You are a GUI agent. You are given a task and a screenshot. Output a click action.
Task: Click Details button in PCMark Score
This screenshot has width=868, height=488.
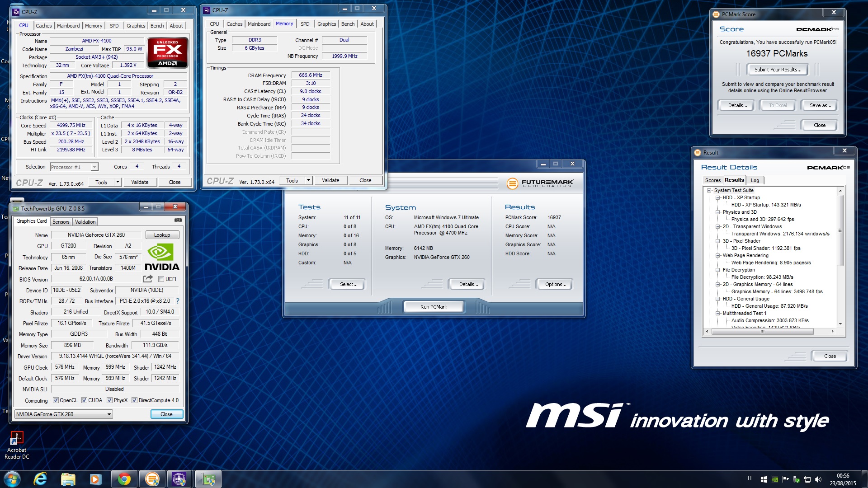pos(737,105)
